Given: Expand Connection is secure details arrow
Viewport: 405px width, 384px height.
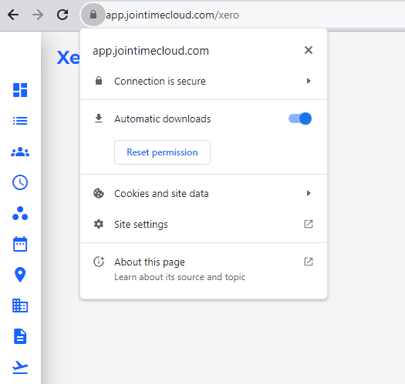Looking at the screenshot, I should click(x=308, y=81).
